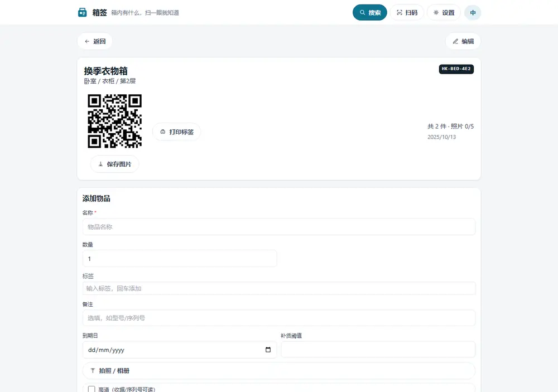Click 保存图片 to download the QR code
This screenshot has width=558, height=392.
[114, 164]
